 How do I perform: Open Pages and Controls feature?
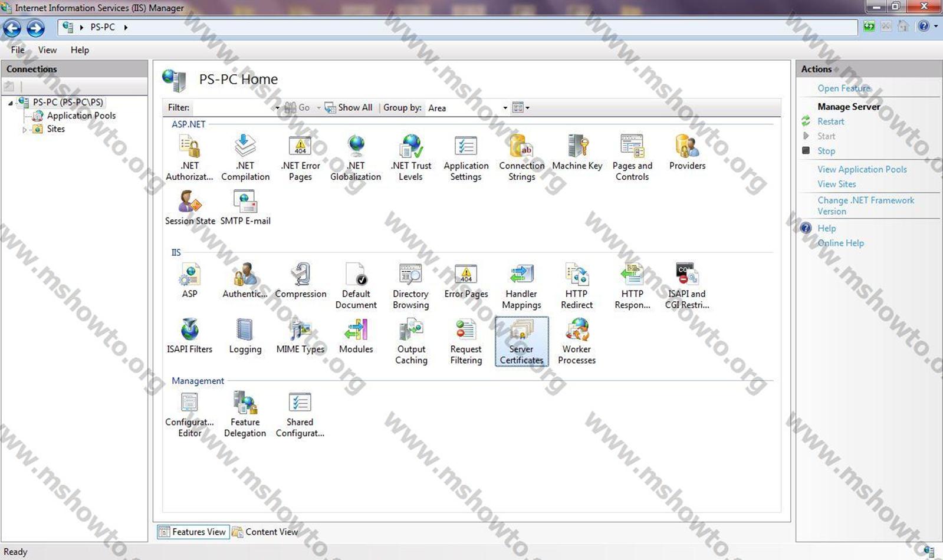click(632, 157)
